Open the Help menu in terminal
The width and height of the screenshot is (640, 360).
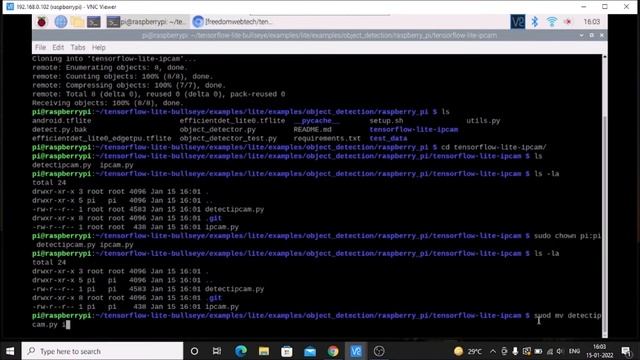(x=98, y=47)
